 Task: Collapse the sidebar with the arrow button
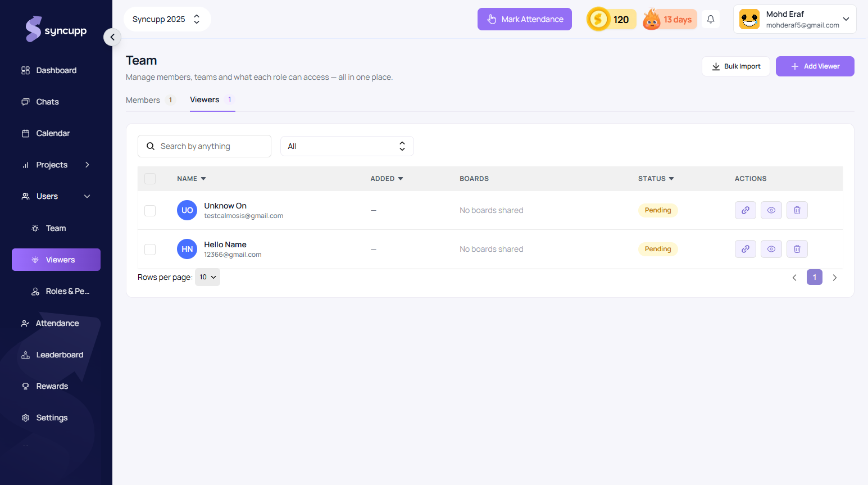[112, 37]
